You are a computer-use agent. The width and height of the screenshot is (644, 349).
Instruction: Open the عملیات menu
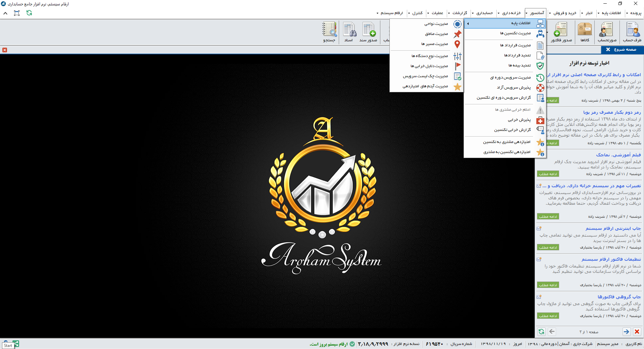[435, 13]
